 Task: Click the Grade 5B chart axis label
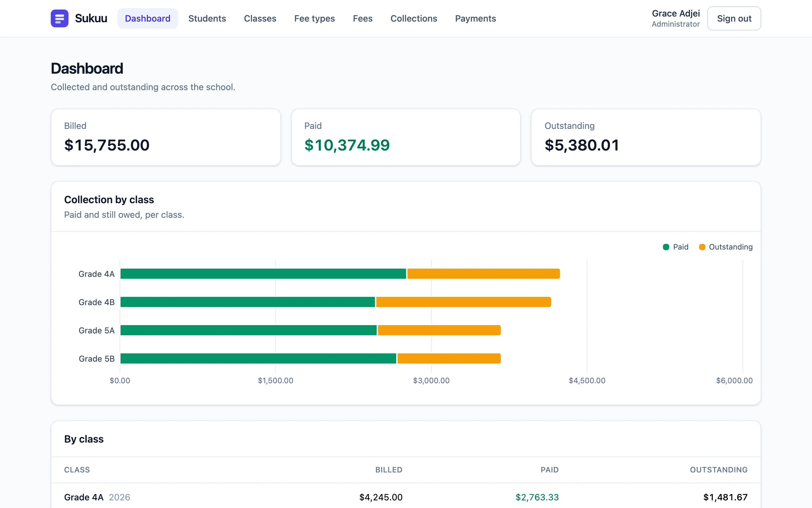point(97,358)
